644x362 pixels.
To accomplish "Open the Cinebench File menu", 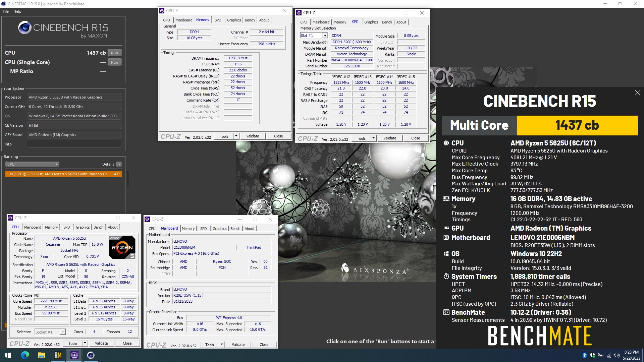I will coord(6,11).
